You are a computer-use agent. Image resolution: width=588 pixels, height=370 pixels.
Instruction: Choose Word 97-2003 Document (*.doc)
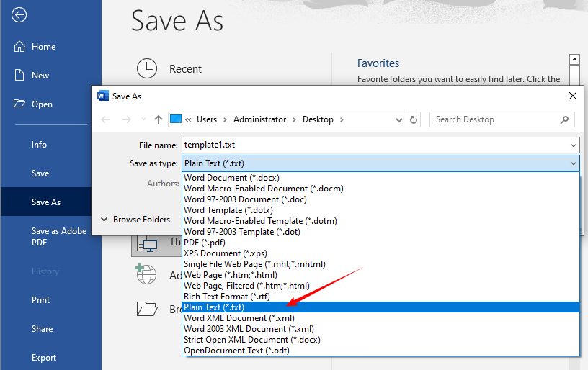click(380, 199)
